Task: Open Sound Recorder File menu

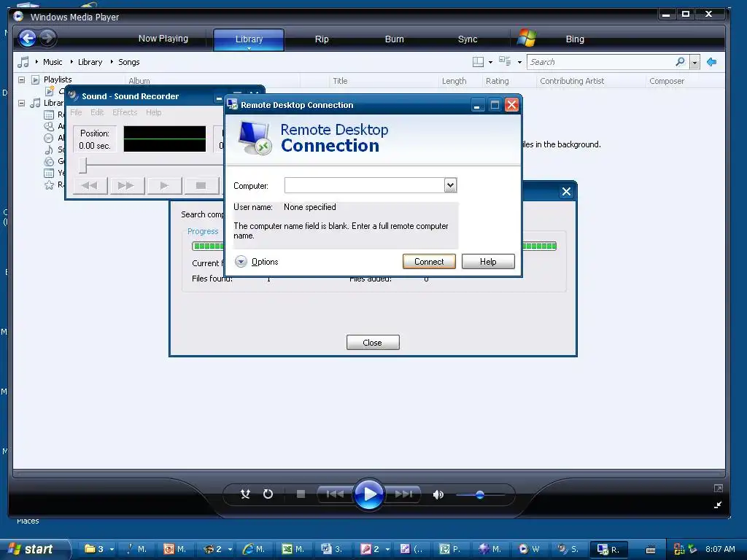Action: coord(76,112)
